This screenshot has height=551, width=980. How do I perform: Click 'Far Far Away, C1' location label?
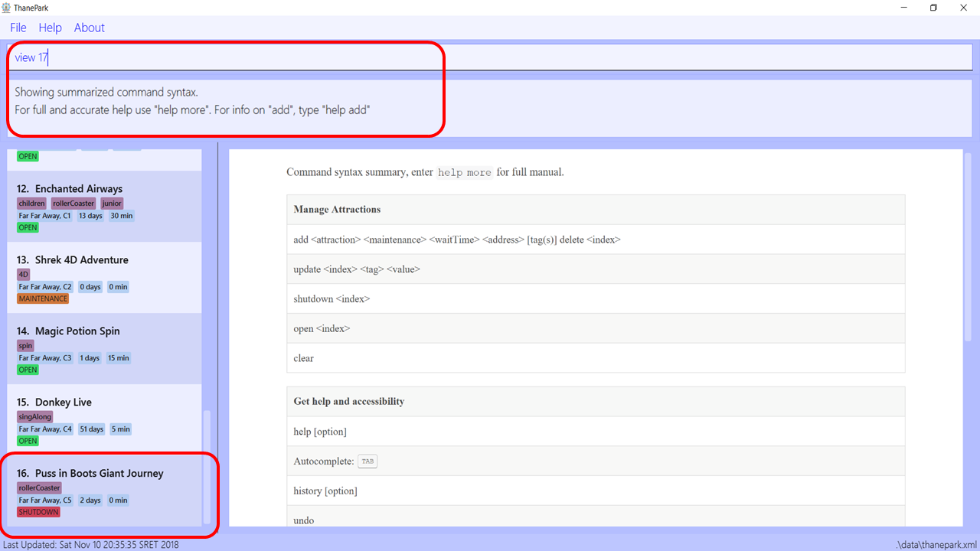45,216
